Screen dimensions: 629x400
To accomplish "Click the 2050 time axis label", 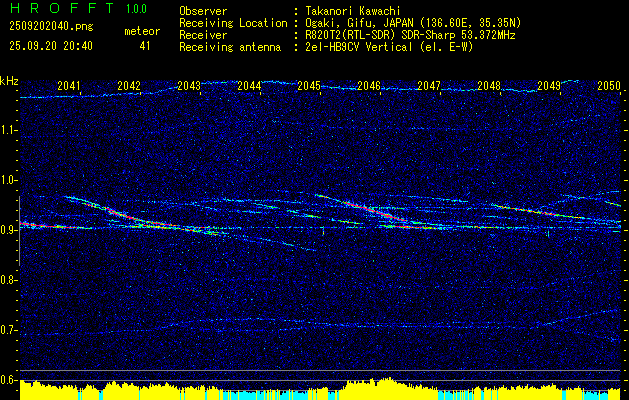I will tap(609, 86).
